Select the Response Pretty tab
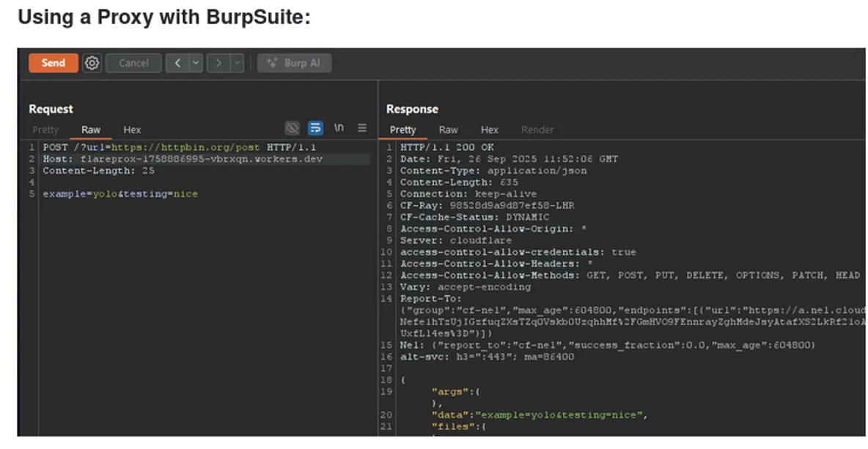Viewport: 868px width, 449px height. click(x=402, y=130)
